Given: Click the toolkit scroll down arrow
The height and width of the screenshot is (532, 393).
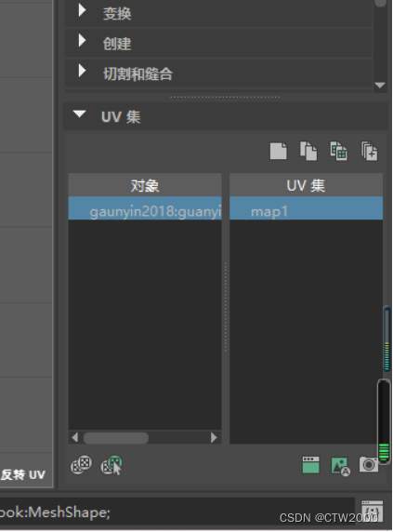Looking at the screenshot, I should [380, 85].
